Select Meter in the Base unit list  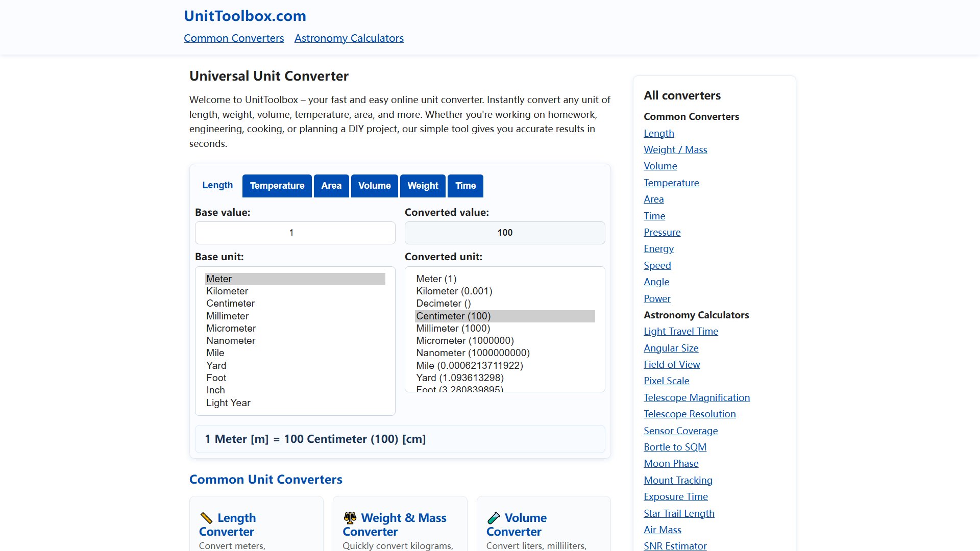click(x=295, y=279)
